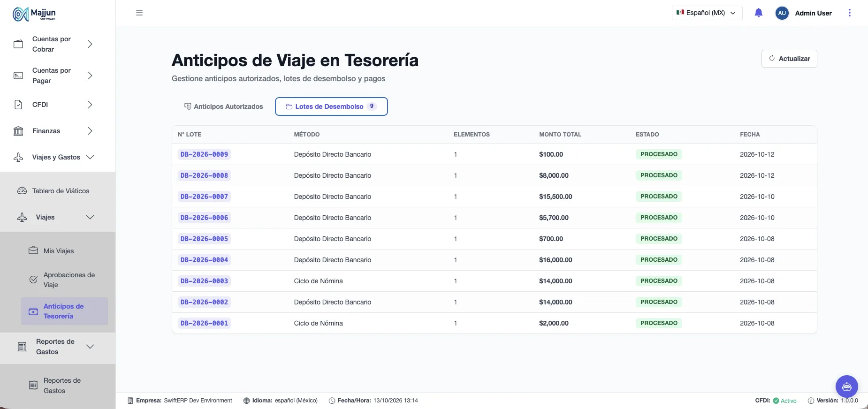Viewport: 868px width, 409px height.
Task: Click the Finanzas bank building icon
Action: [18, 131]
